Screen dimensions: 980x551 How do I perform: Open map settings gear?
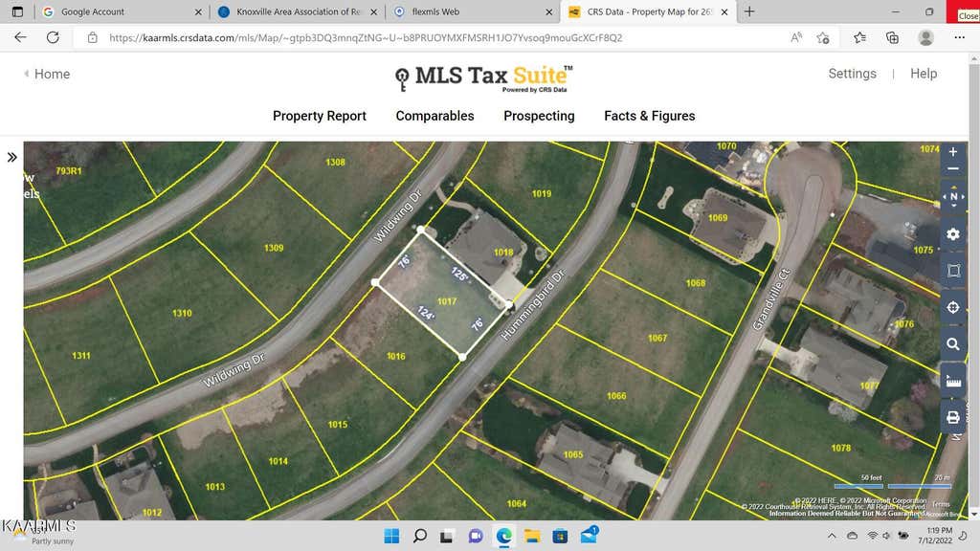[x=953, y=234]
